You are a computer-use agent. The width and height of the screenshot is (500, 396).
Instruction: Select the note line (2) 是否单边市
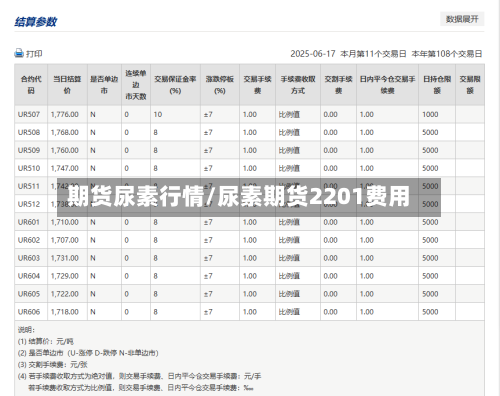pyautogui.click(x=88, y=353)
